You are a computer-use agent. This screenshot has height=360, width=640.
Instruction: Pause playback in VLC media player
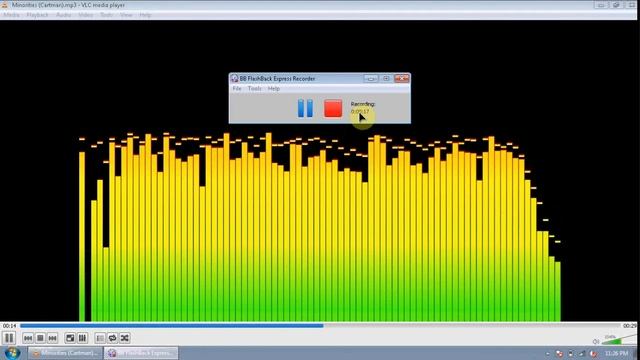click(9, 338)
